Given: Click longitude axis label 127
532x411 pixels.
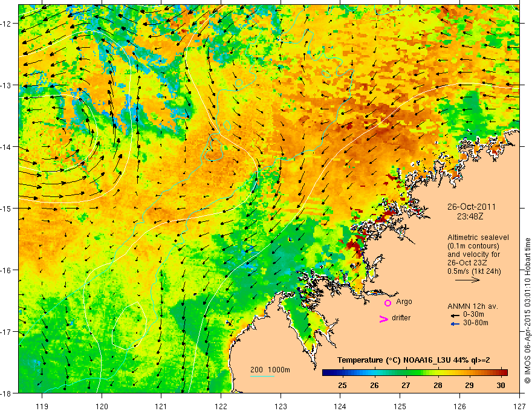Looking at the screenshot, I should tap(519, 406).
